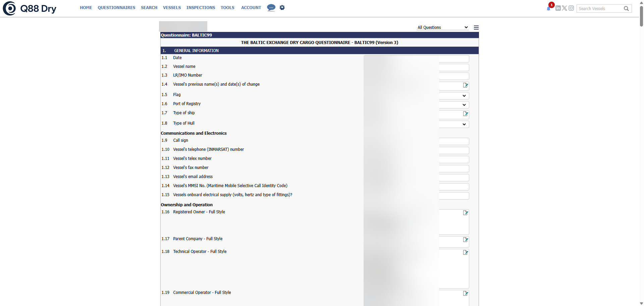Click edit icon for Registered Owner

(465, 213)
